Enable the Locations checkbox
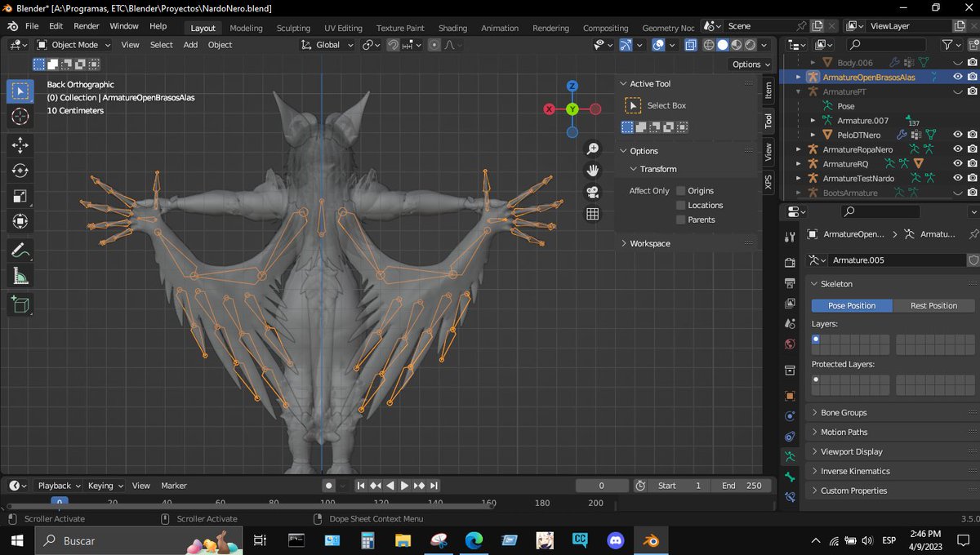 click(680, 206)
